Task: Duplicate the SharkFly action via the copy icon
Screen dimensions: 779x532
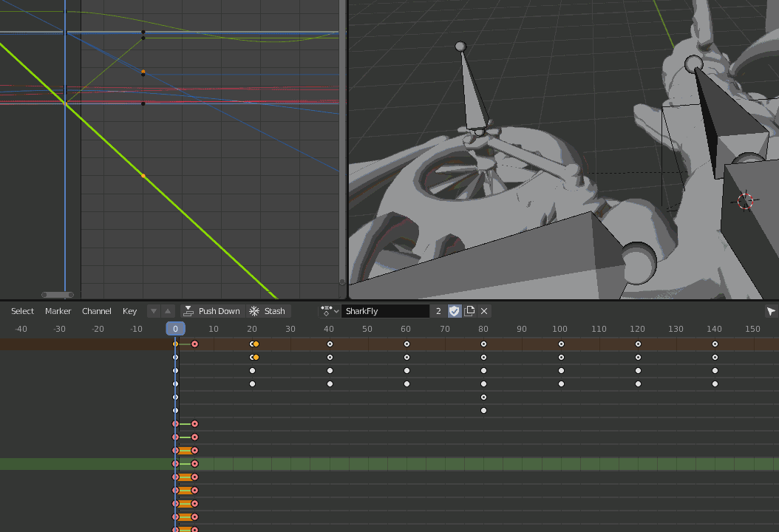Action: tap(469, 311)
